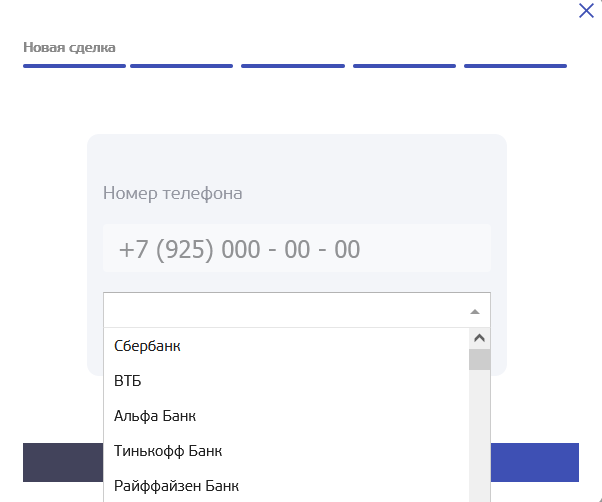The width and height of the screenshot is (602, 502).
Task: Select Сбербанк from the bank list
Action: pyautogui.click(x=286, y=346)
